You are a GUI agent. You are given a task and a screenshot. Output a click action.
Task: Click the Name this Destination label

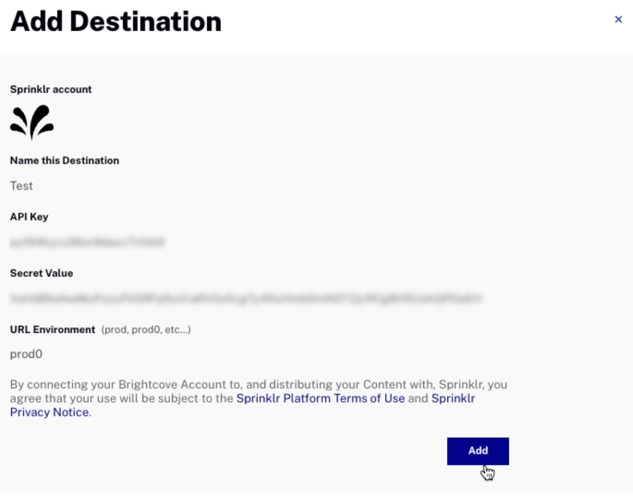[x=64, y=160]
